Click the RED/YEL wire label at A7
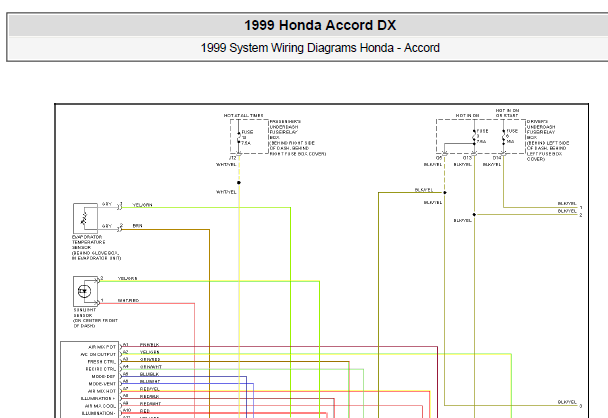 click(150, 389)
